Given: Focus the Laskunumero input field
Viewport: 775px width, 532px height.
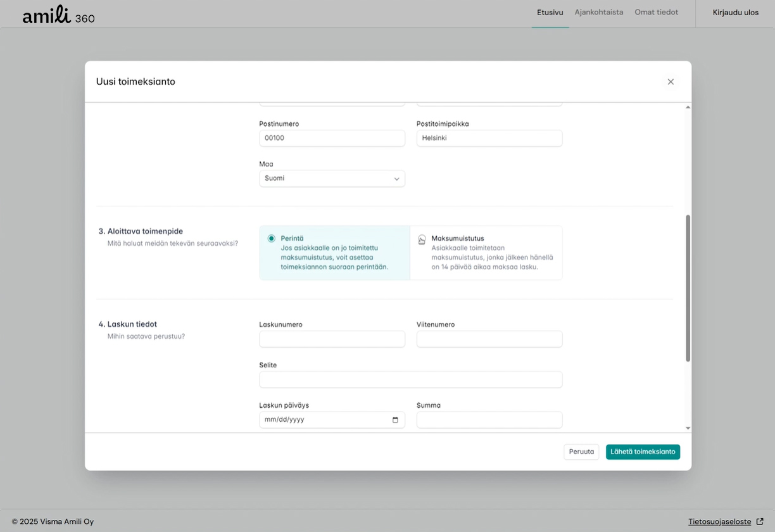Looking at the screenshot, I should coord(332,339).
